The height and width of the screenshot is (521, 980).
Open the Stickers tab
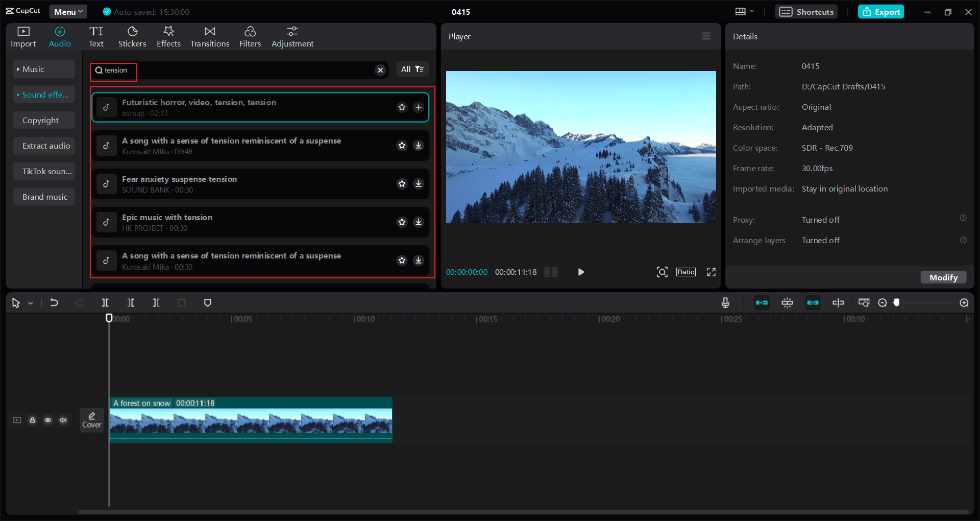132,37
